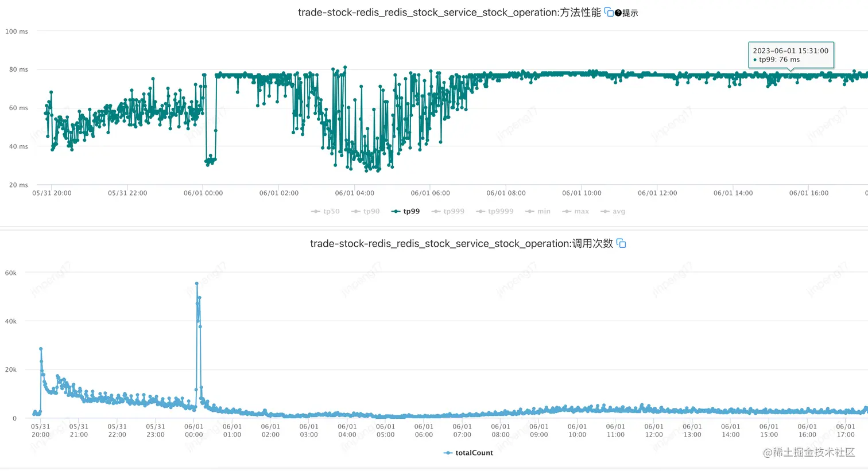Image resolution: width=868 pixels, height=471 pixels.
Task: Click the 06/01 08:00 label on latency chart
Action: click(x=506, y=193)
